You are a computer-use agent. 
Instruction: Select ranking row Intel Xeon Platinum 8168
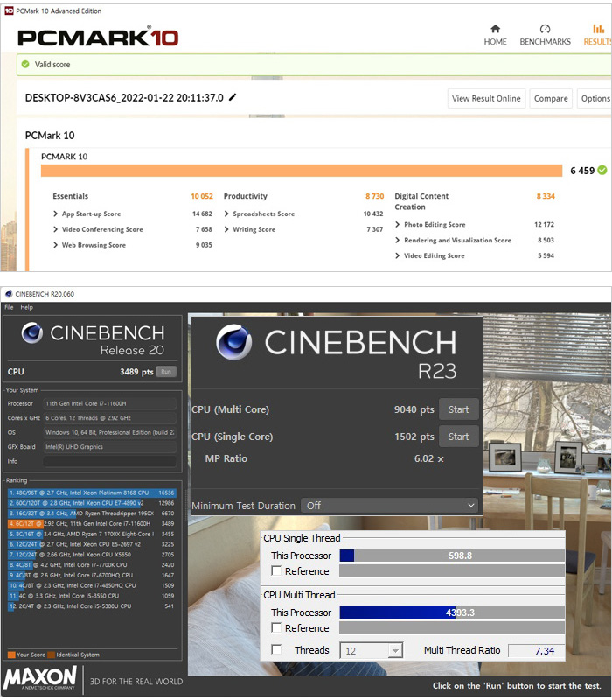92,493
